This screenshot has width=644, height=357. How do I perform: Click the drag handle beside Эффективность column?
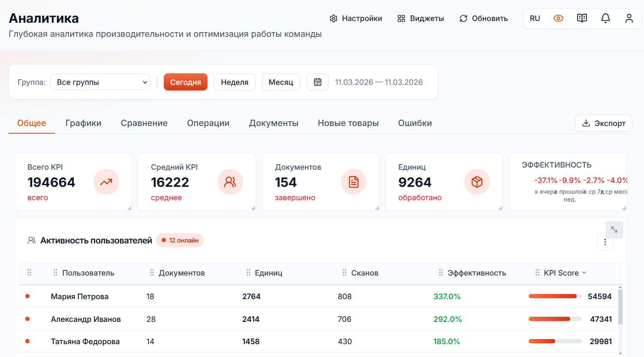tap(441, 273)
